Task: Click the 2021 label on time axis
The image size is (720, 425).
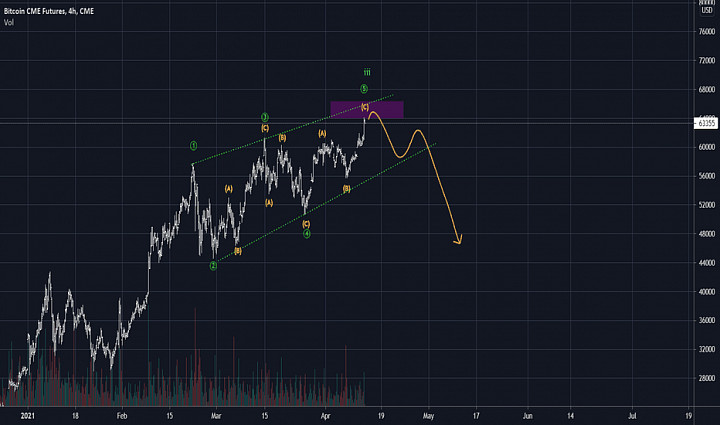Action: [x=28, y=416]
